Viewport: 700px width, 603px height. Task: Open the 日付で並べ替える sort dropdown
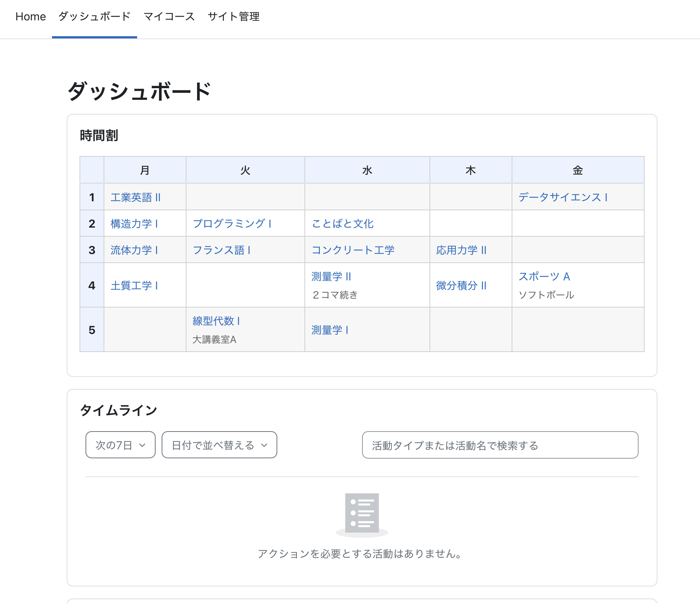click(x=219, y=445)
